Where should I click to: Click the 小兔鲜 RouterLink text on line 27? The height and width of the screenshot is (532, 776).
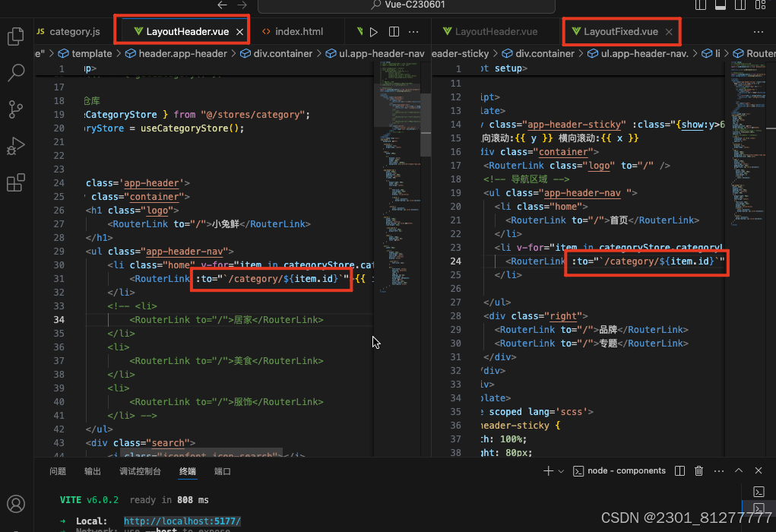(226, 224)
